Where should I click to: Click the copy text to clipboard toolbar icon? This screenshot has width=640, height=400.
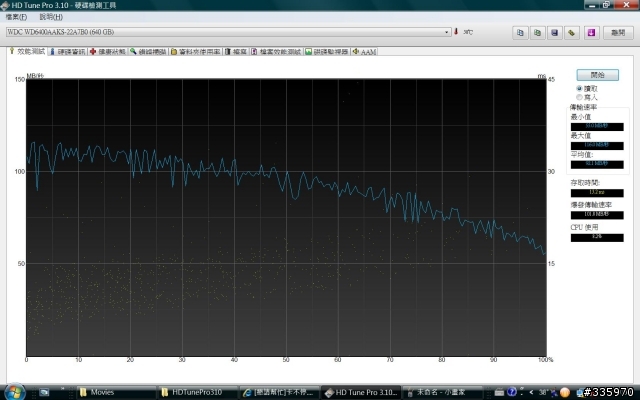tap(520, 33)
